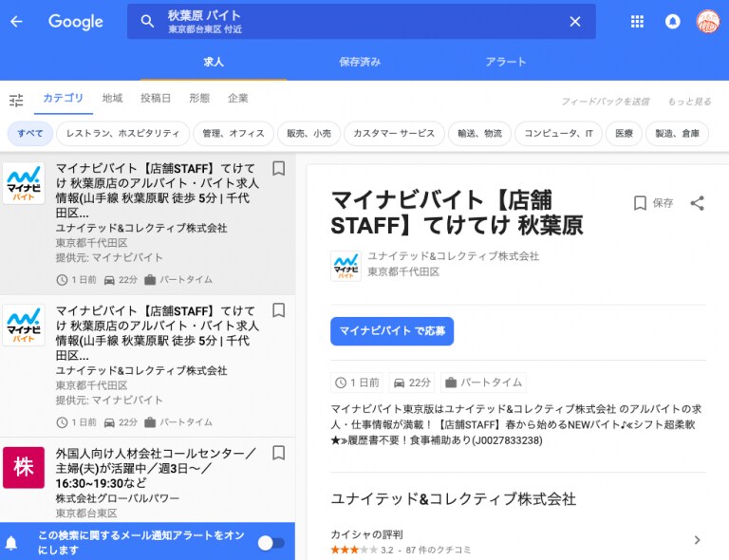Viewport: 729px width, 560px height.
Task: Select the 地域 filter tab
Action: [112, 99]
